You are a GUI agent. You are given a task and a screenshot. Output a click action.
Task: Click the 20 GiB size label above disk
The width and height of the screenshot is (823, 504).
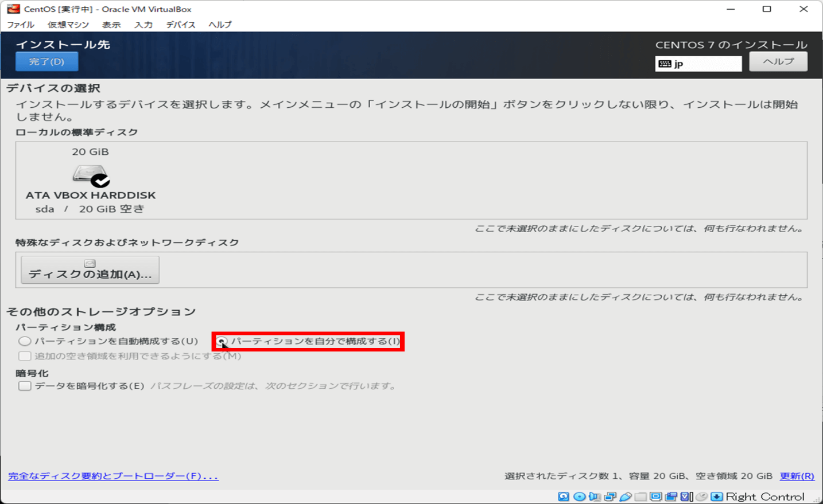(90, 152)
